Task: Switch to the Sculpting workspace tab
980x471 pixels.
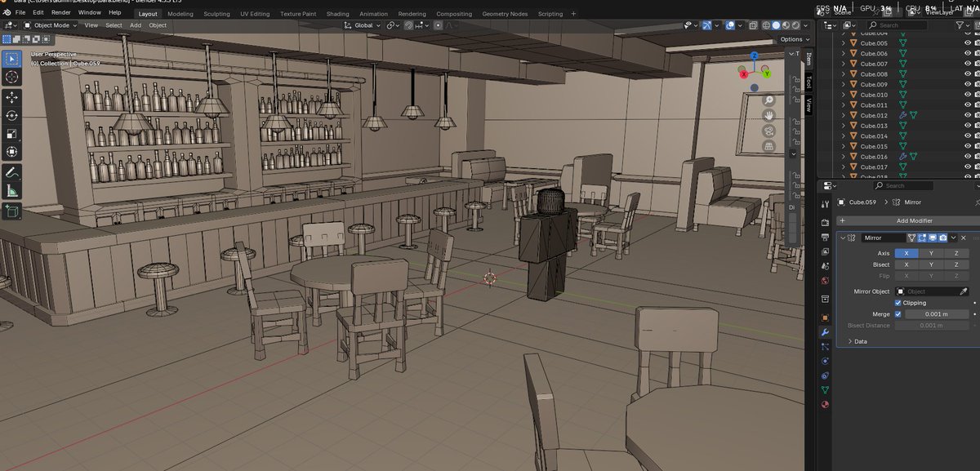Action: tap(216, 14)
